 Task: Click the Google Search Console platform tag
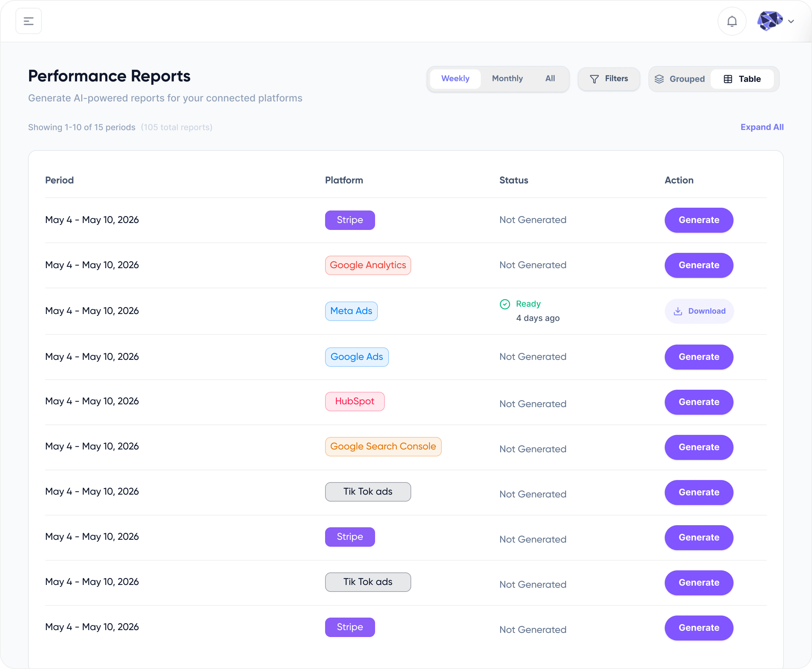(383, 446)
